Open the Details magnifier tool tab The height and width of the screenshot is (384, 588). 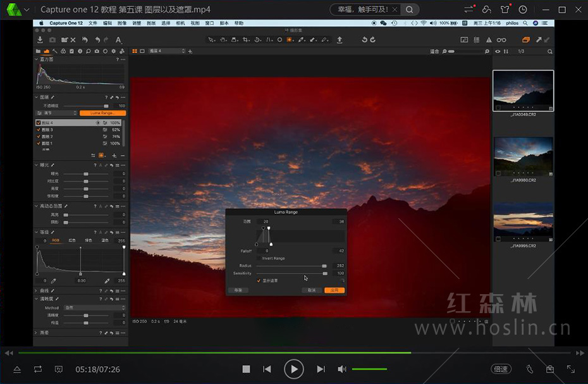[88, 51]
